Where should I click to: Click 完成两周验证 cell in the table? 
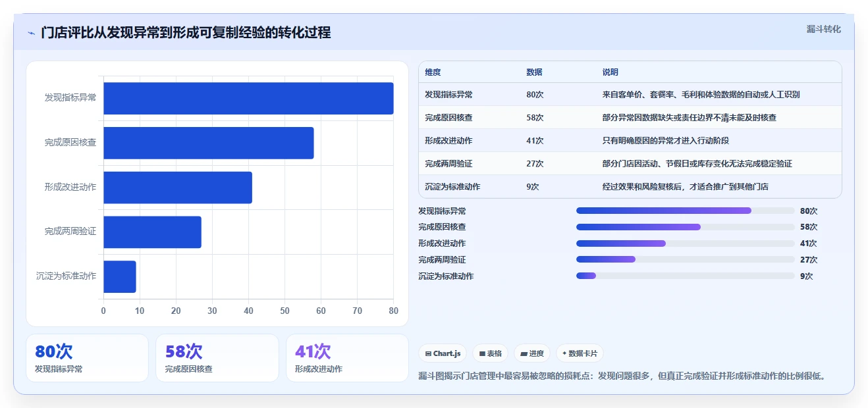tap(448, 164)
